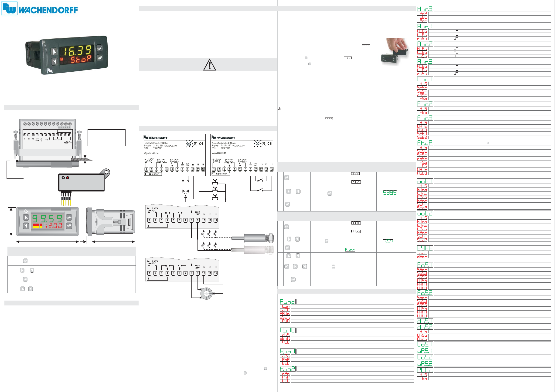This screenshot has height=392, width=555.
Task: Click the Speicher box on the left wiring label
Action: coord(153,174)
